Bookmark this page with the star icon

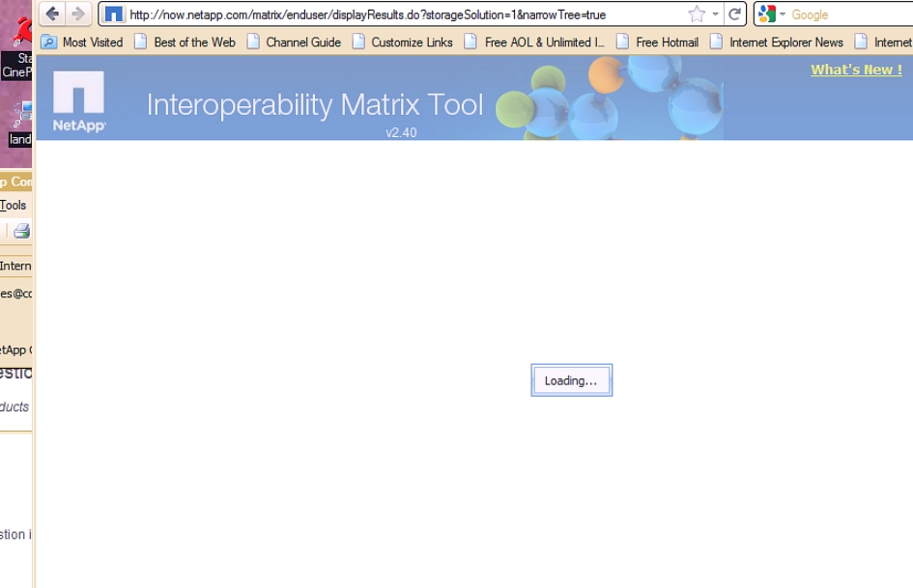pyautogui.click(x=697, y=14)
